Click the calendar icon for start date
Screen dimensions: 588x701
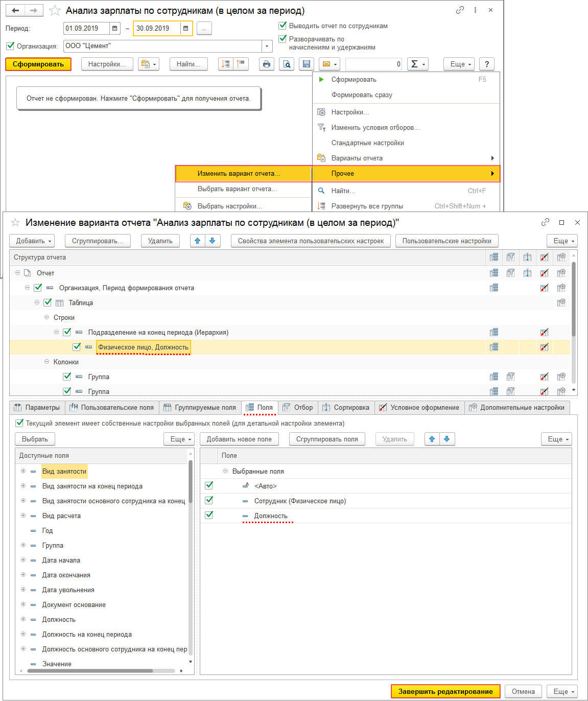(x=115, y=29)
